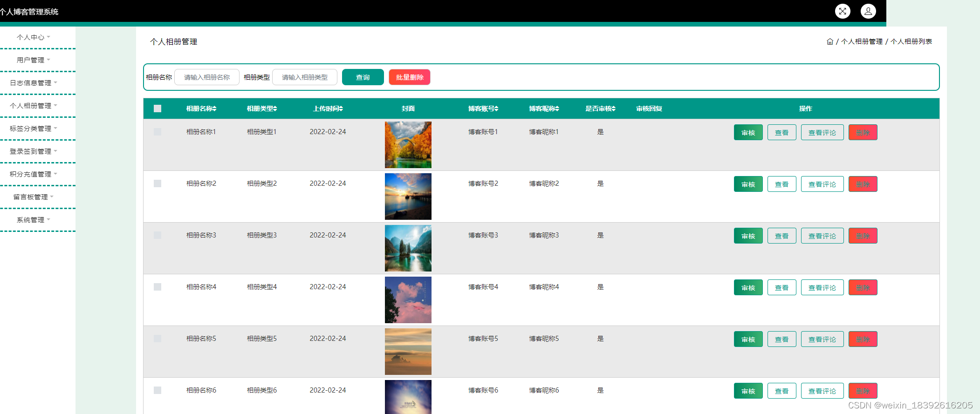Expand the 个人相册管理 sidebar menu
This screenshot has width=980, height=414.
[34, 106]
